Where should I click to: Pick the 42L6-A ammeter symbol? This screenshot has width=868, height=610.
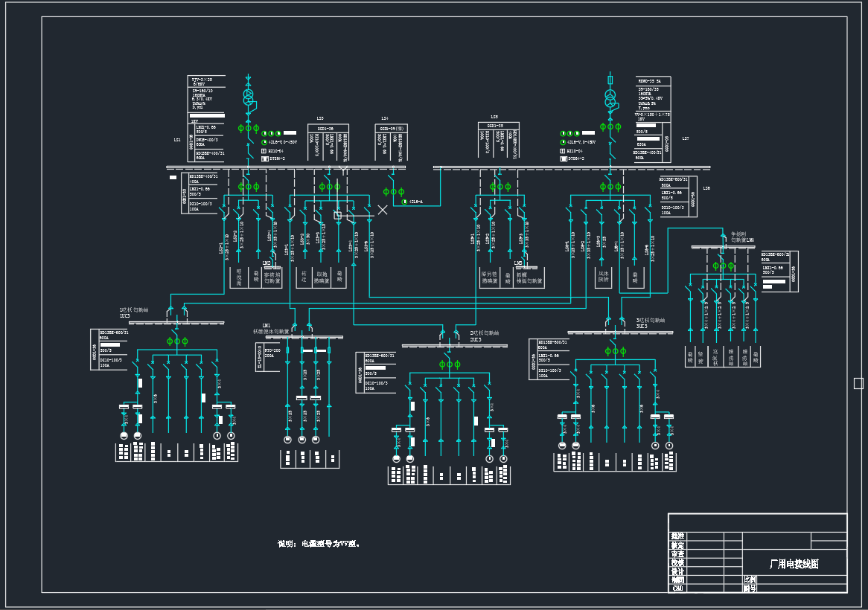405,202
